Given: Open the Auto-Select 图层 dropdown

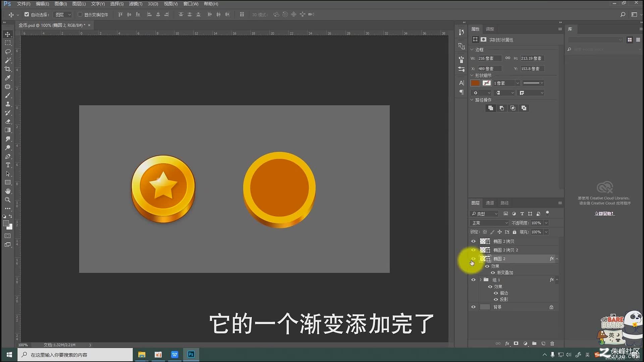Looking at the screenshot, I should coord(63,14).
